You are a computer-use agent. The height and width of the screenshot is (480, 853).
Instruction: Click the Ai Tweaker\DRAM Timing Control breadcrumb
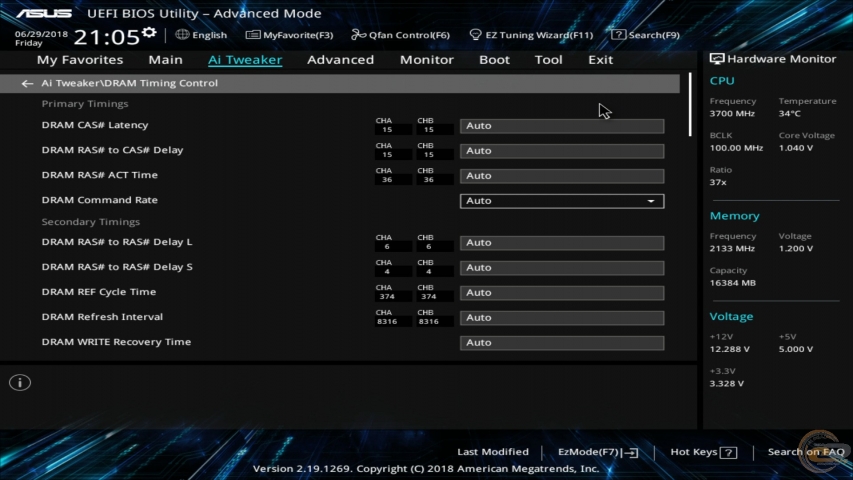coord(129,83)
